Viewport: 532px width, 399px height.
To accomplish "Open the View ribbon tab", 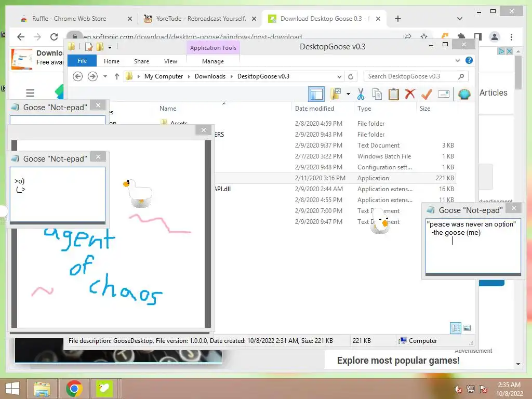I will [x=170, y=61].
